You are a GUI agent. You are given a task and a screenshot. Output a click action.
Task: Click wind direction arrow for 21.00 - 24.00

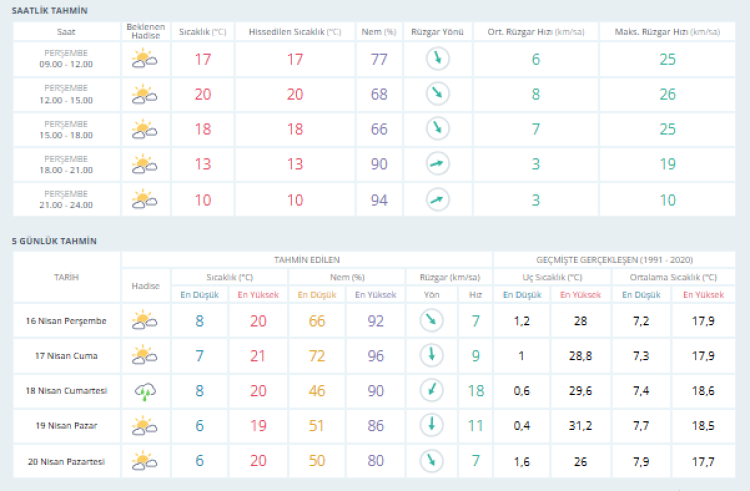[x=437, y=199]
